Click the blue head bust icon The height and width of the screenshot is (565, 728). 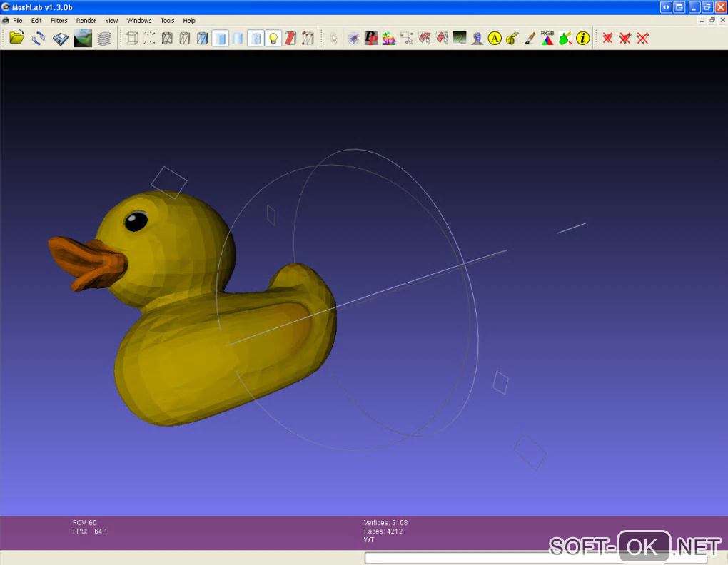477,38
